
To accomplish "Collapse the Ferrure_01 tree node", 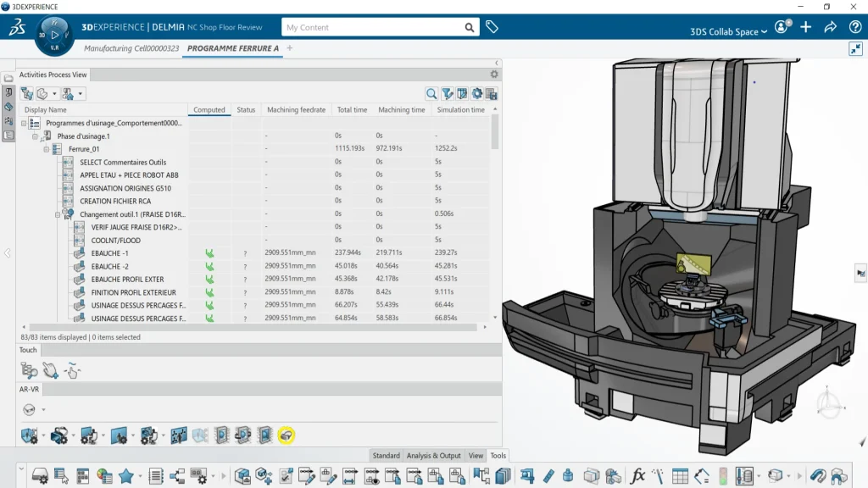I will click(47, 149).
